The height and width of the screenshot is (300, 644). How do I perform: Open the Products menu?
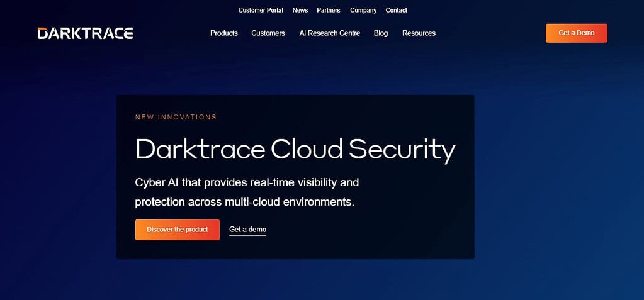click(x=224, y=33)
